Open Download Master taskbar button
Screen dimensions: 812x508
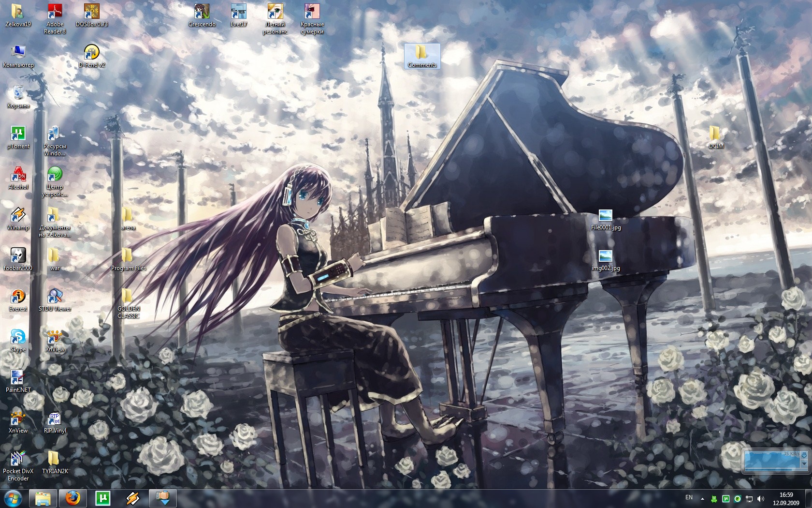pyautogui.click(x=163, y=498)
